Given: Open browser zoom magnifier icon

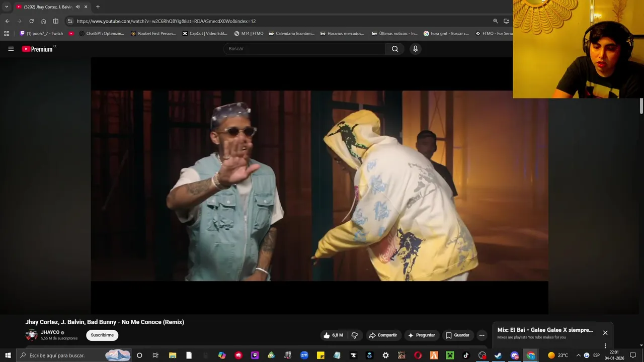Looking at the screenshot, I should (496, 21).
